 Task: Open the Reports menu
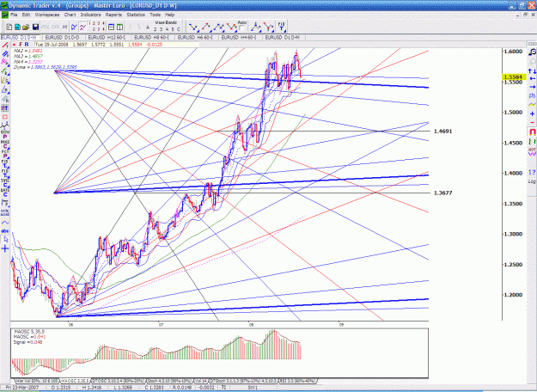(x=113, y=15)
